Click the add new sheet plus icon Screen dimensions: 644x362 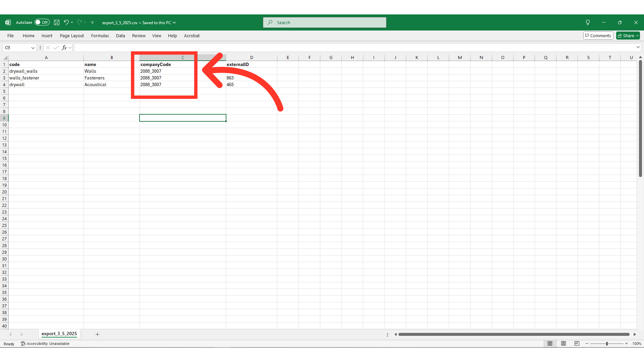(x=97, y=334)
